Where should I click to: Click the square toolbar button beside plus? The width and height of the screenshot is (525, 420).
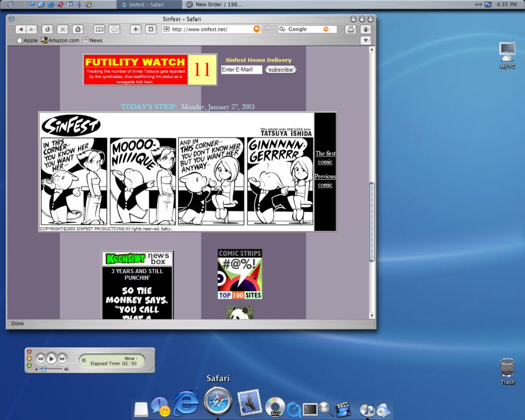coord(151,29)
